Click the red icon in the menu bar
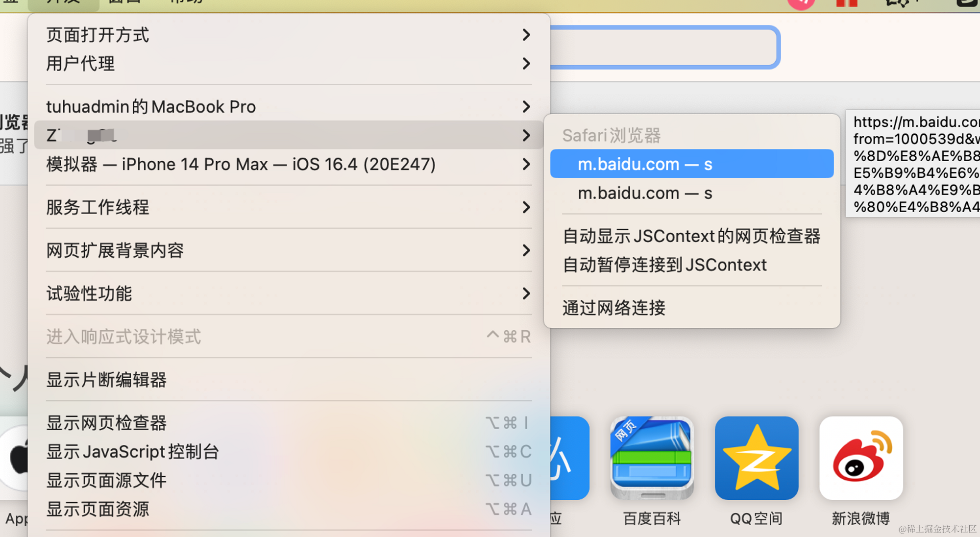Viewport: 980px width, 537px height. tap(846, 2)
